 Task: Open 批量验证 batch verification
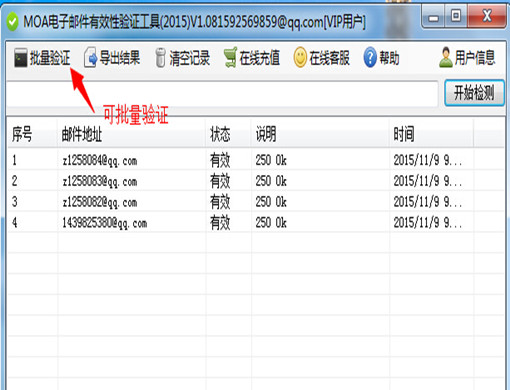42,57
